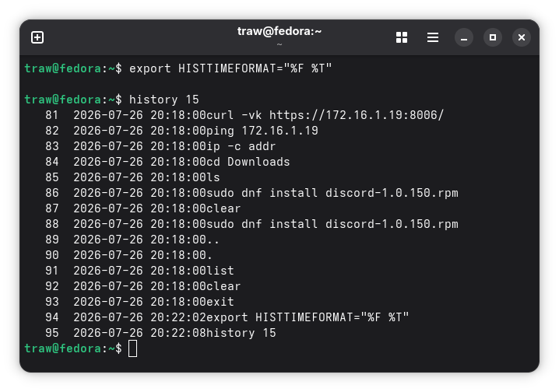Image resolution: width=559 pixels, height=392 pixels.
Task: Click history line 82 ping 172.16.1.19
Action: coord(181,131)
